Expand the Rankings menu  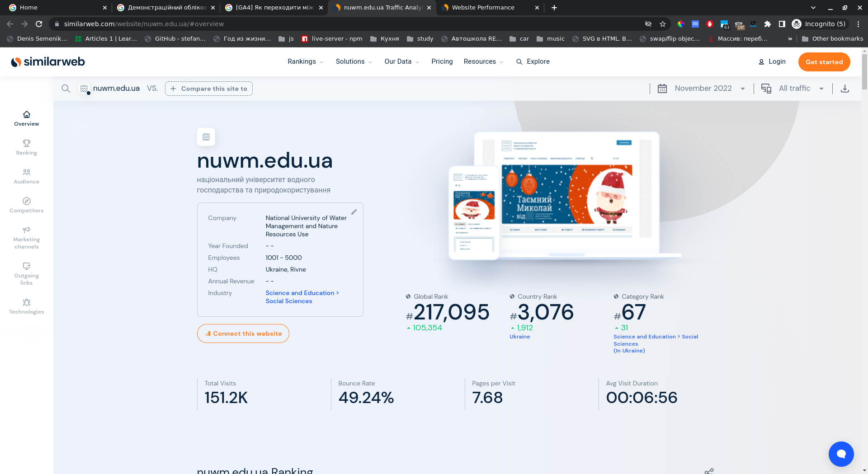(305, 61)
